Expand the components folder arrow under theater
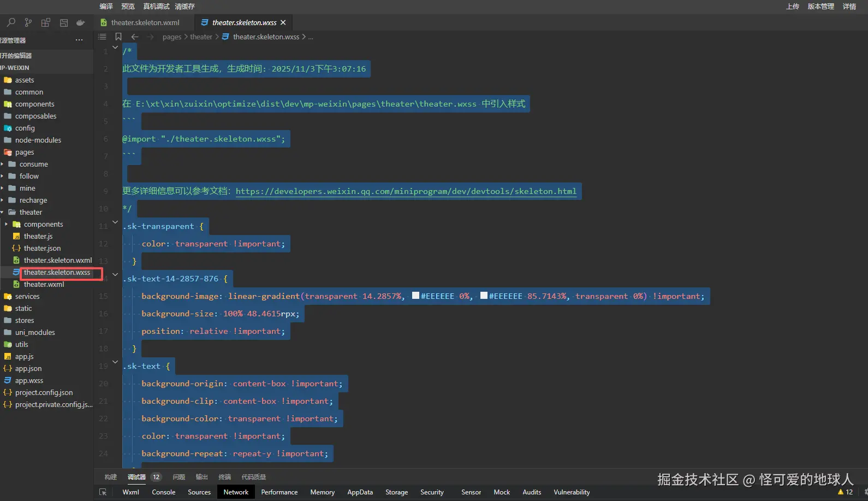This screenshot has height=501, width=868. coord(6,225)
